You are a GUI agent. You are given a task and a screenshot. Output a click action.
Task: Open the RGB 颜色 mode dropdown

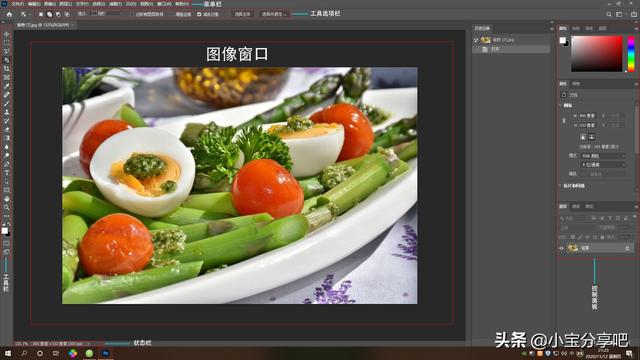coord(603,156)
